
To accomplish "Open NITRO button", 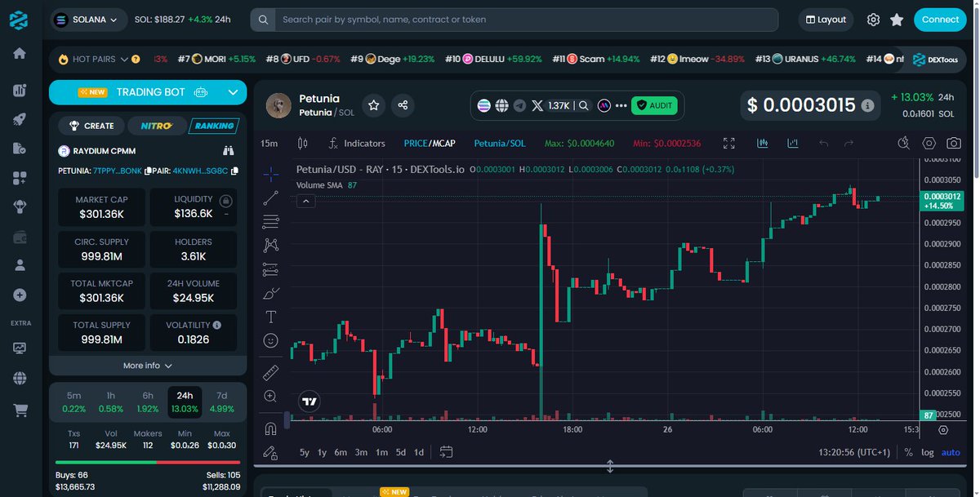I will pyautogui.click(x=156, y=126).
